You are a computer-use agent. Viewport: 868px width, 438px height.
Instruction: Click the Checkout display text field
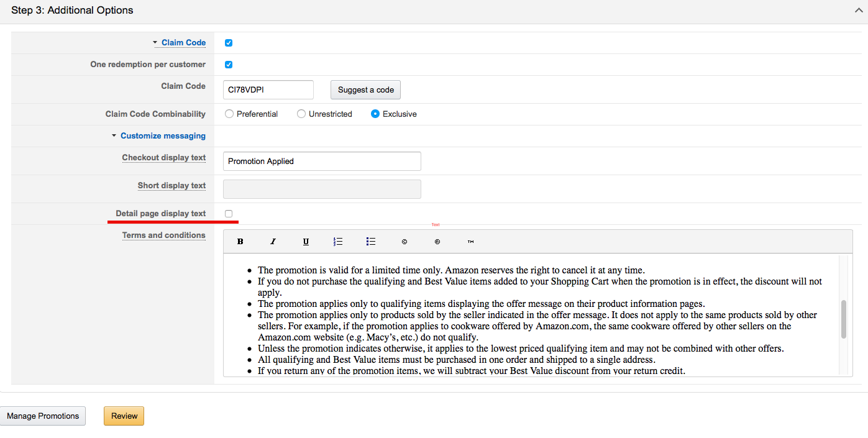pos(322,162)
